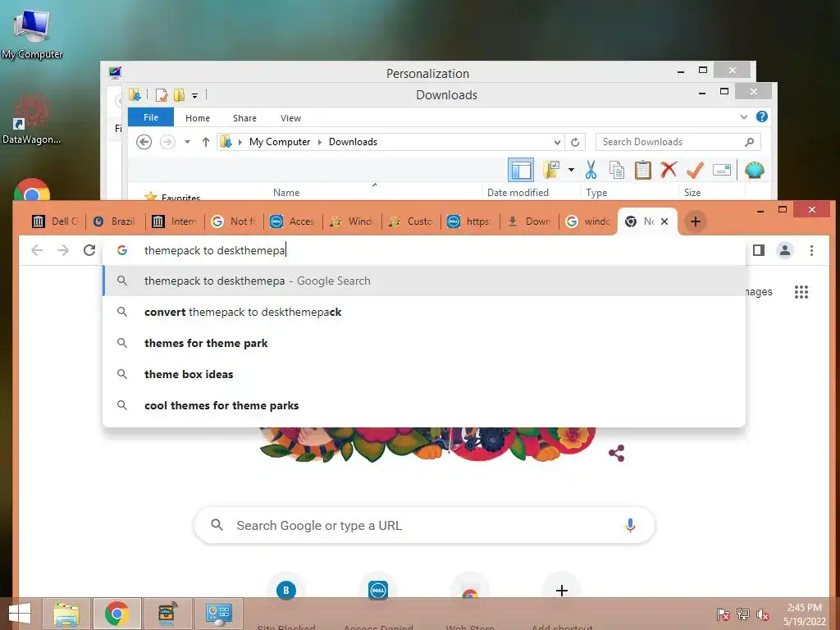The height and width of the screenshot is (630, 840).
Task: Open recent locations dropdown arrow in Downloads
Action: tap(187, 142)
